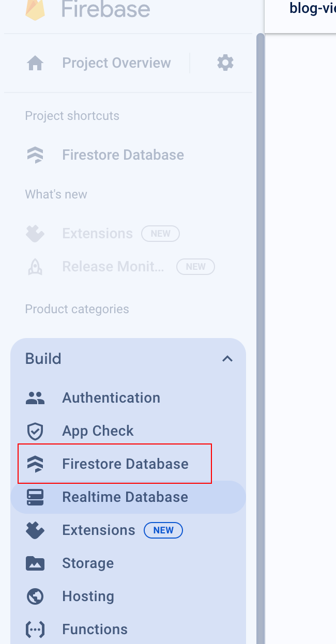Open Project Overview home icon
This screenshot has width=336, height=644.
(35, 63)
